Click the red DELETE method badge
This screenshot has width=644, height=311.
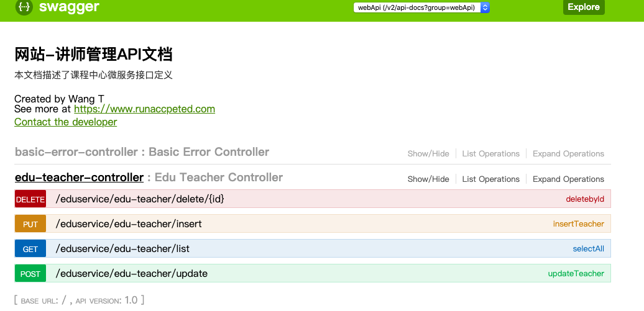[x=30, y=199]
